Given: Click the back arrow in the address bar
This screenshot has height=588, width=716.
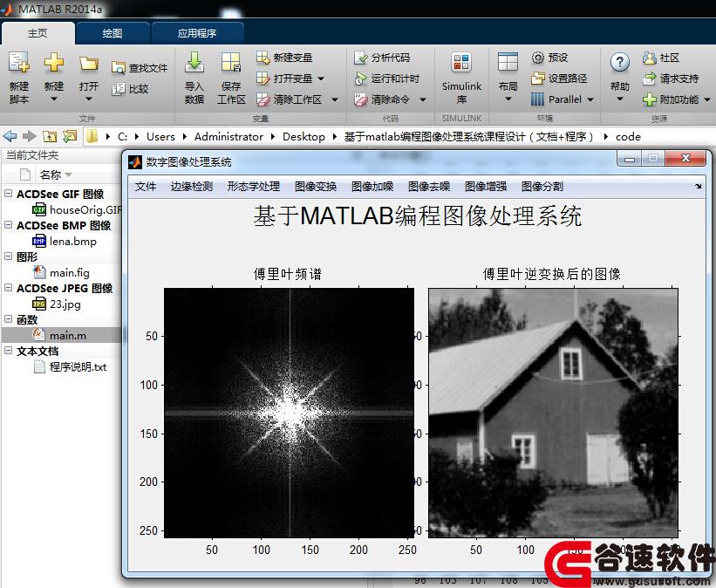Looking at the screenshot, I should [x=10, y=136].
